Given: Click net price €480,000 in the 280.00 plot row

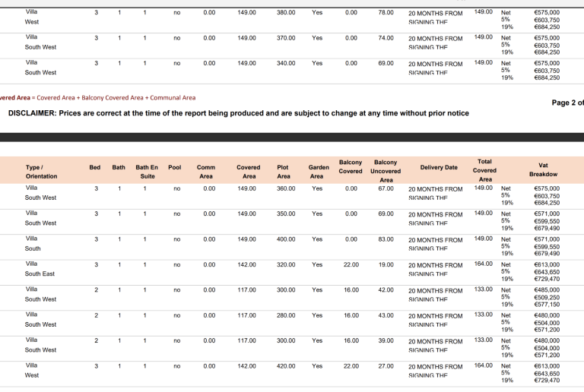Looking at the screenshot, I should coord(547,315).
